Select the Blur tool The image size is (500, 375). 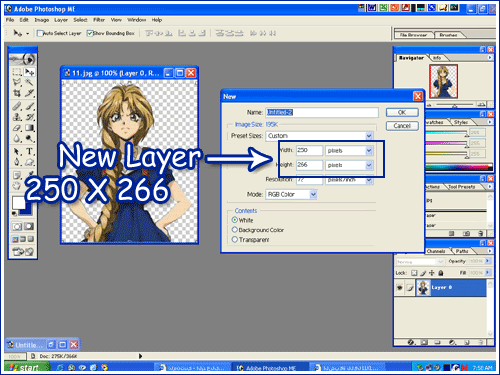tap(17, 138)
